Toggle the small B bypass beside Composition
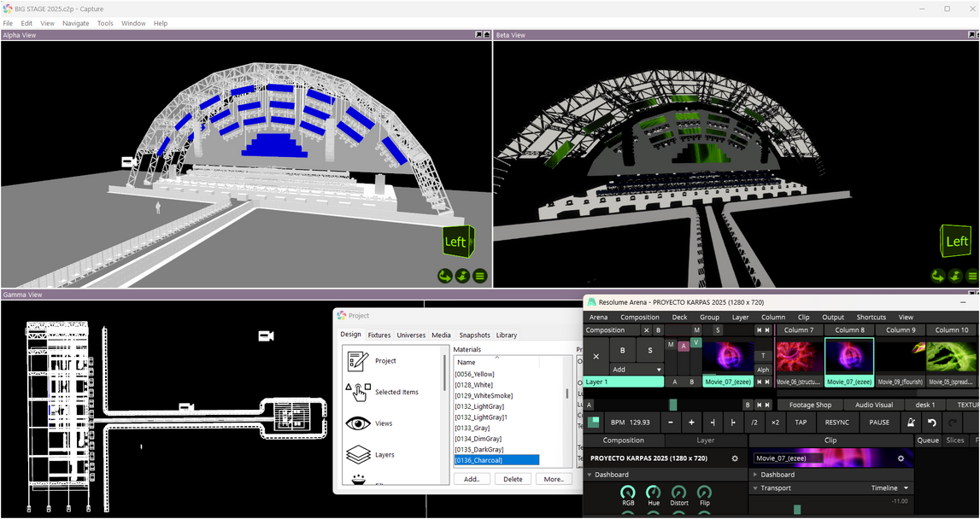 point(658,329)
